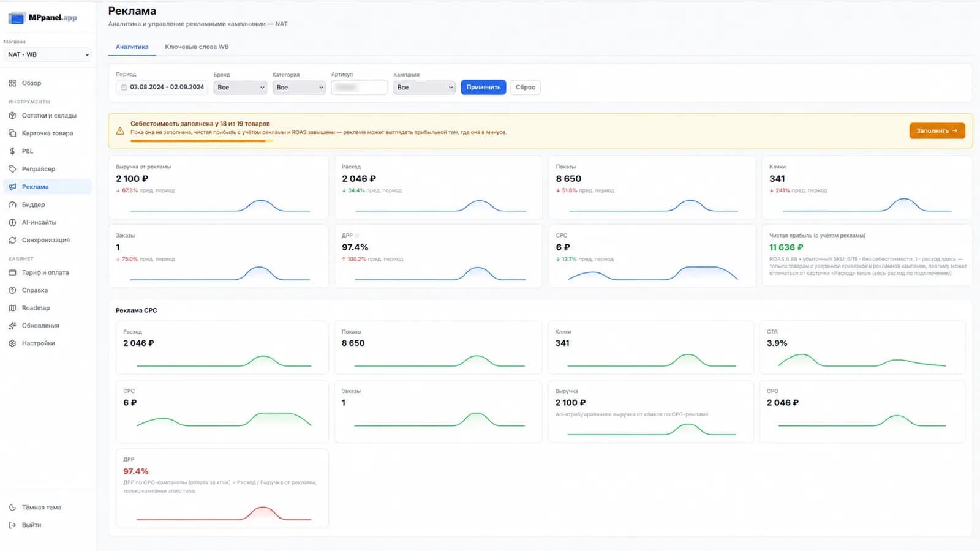980x551 pixels.
Task: Open Обзор via its grid icon
Action: point(12,83)
